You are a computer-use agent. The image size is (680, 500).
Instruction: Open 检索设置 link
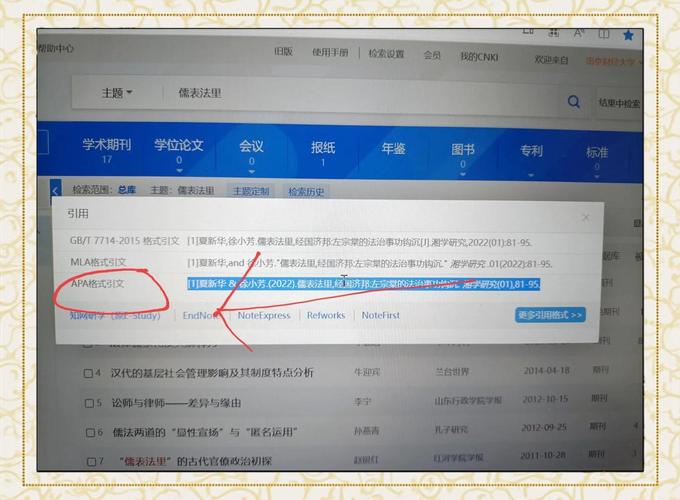386,54
